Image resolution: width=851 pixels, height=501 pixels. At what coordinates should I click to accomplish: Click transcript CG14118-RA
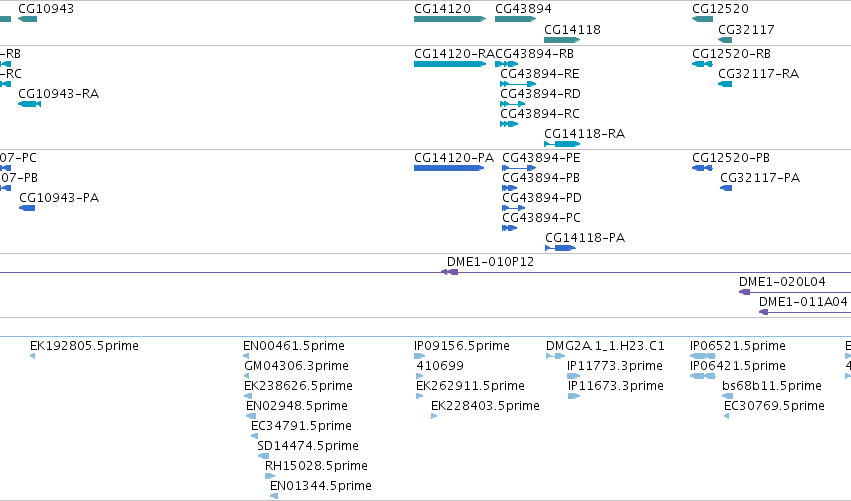(x=585, y=134)
